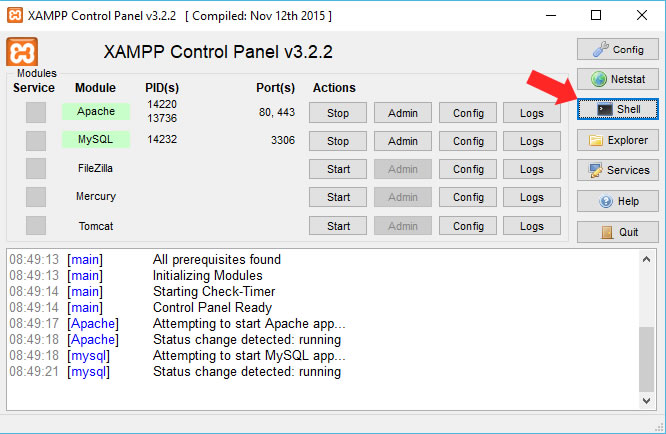Start the Mercury module
Image resolution: width=666 pixels, height=434 pixels.
(x=338, y=197)
